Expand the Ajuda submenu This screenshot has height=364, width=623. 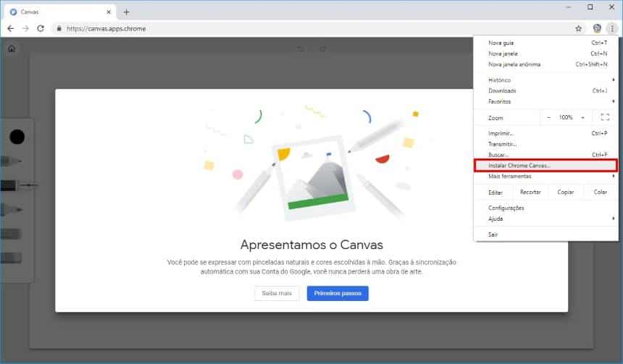point(546,219)
